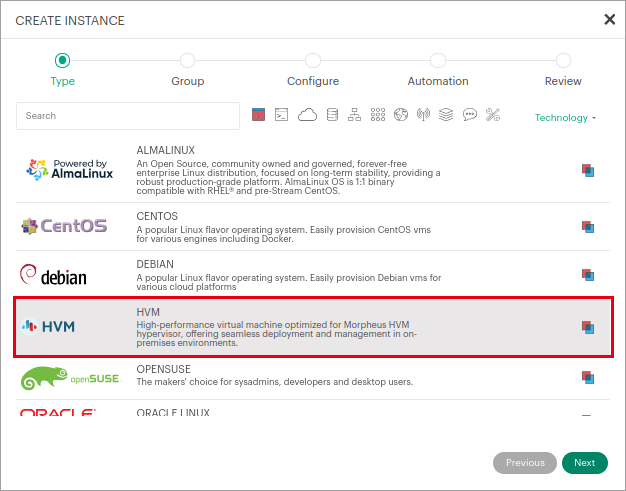
Task: Go to the Type wizard step
Action: point(63,81)
